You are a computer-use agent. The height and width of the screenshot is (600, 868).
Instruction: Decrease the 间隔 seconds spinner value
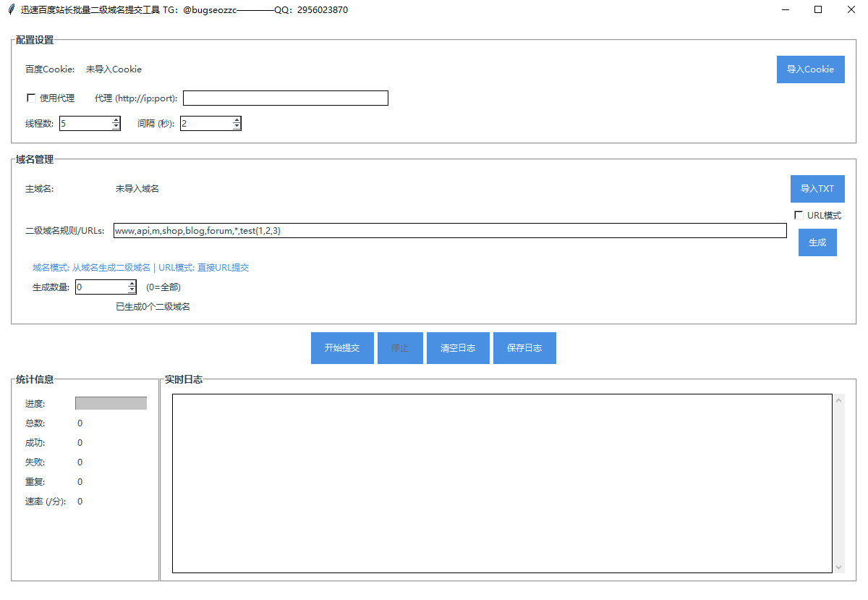coord(237,127)
